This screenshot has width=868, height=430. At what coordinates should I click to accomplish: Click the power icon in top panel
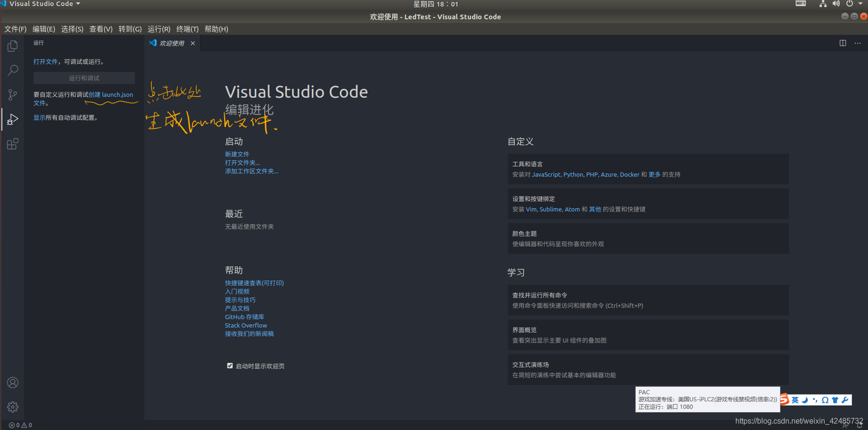(x=850, y=4)
